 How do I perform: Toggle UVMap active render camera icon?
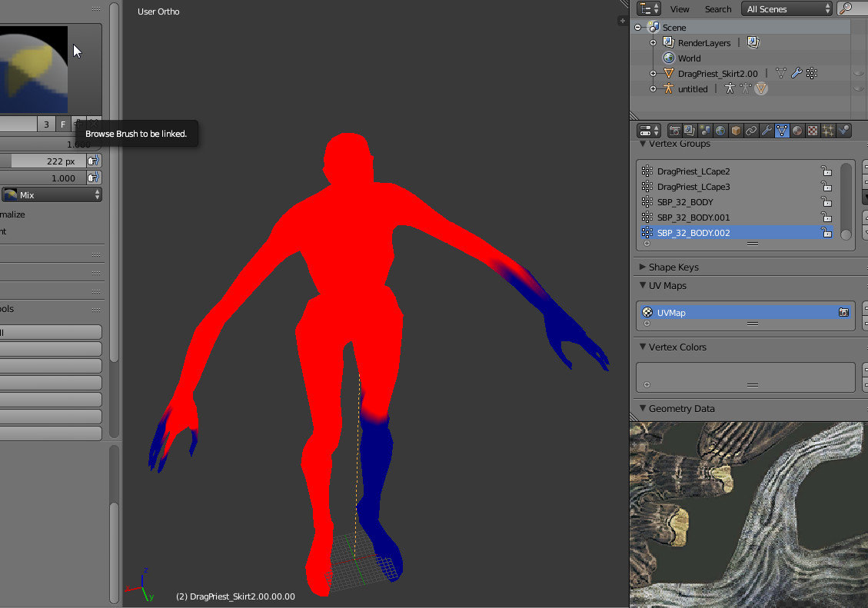843,313
